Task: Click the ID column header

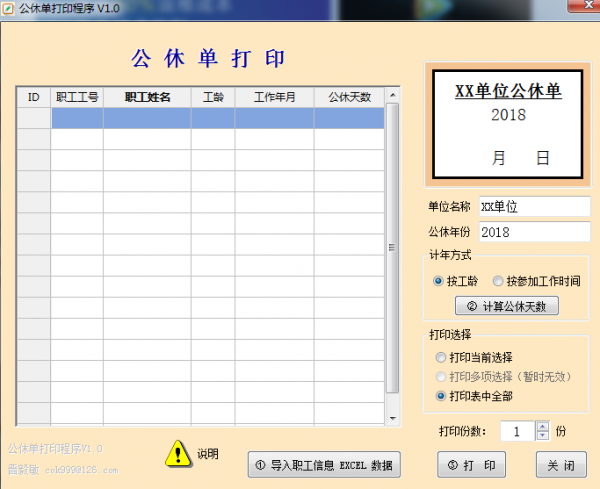Action: click(34, 97)
